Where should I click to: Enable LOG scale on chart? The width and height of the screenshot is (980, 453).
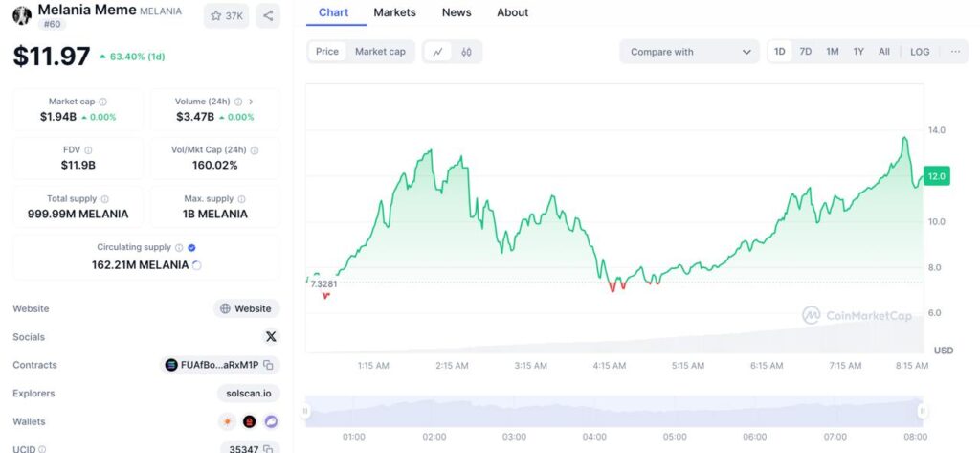click(919, 52)
